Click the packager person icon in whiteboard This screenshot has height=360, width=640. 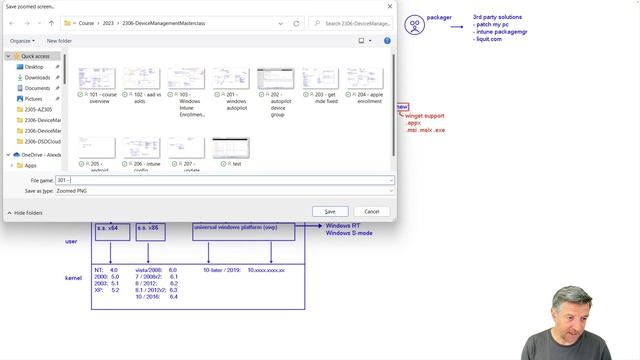[414, 25]
